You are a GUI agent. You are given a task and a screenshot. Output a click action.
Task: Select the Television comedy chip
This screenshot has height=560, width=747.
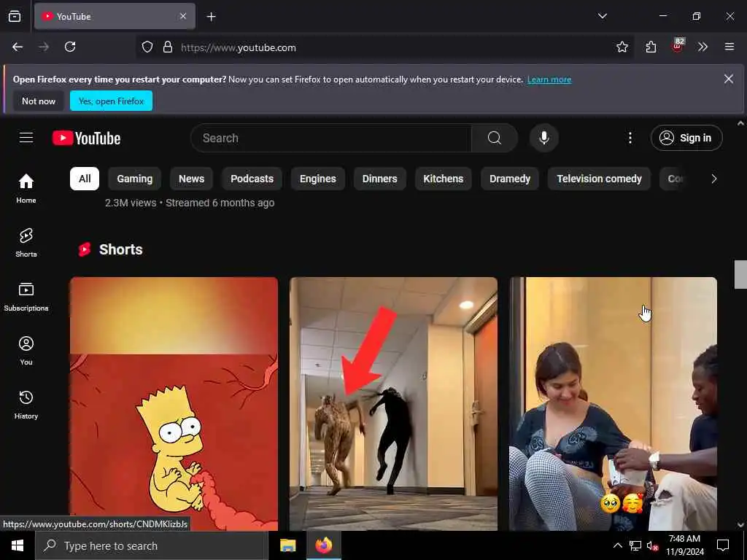point(600,179)
